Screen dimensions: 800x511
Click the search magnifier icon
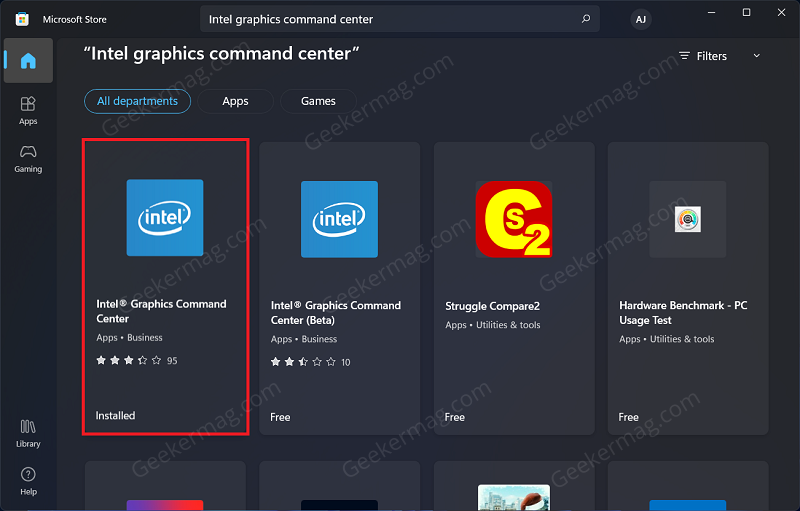tap(586, 19)
